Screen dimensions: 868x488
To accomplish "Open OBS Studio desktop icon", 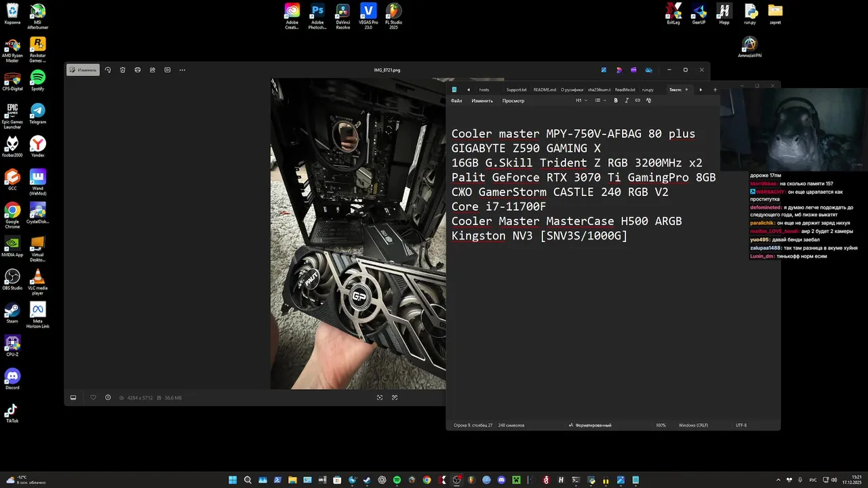I will [x=12, y=280].
